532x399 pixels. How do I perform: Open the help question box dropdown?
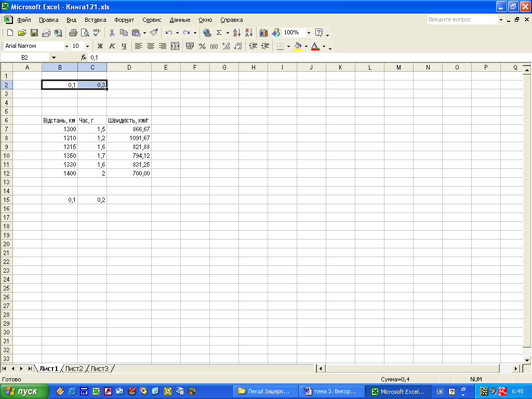[x=501, y=20]
